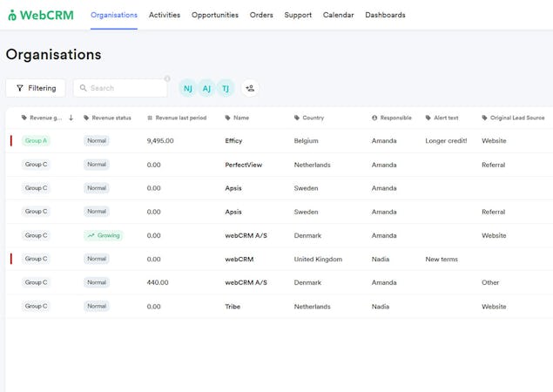
Task: Click the 9,495.00 revenue value
Action: click(160, 141)
